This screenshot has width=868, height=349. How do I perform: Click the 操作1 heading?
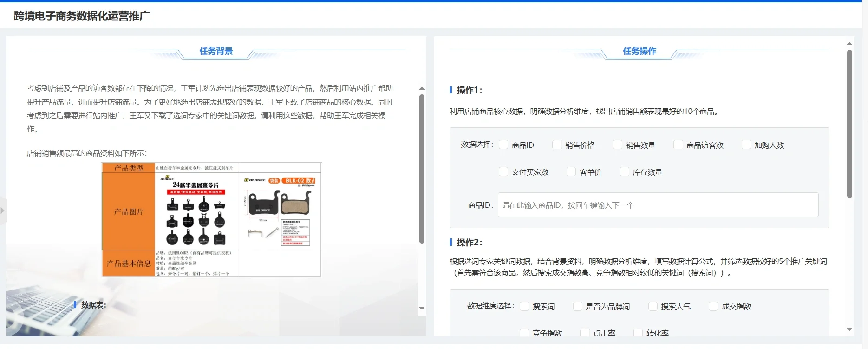(x=469, y=90)
